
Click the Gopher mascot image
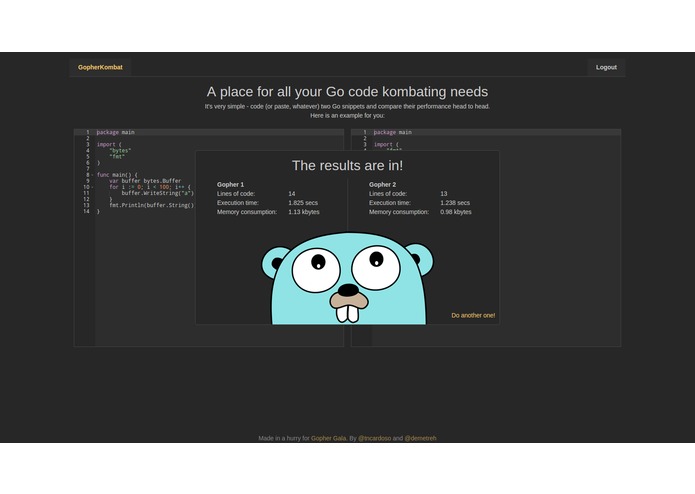click(348, 278)
